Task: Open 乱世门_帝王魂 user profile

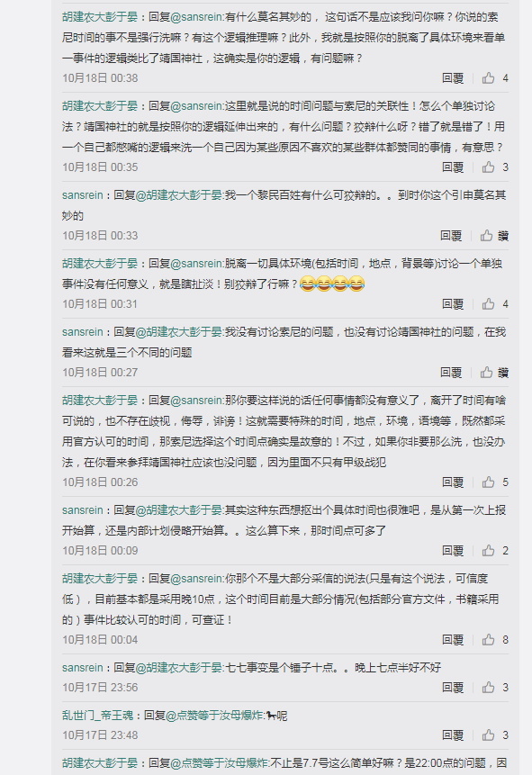Action: tap(97, 716)
